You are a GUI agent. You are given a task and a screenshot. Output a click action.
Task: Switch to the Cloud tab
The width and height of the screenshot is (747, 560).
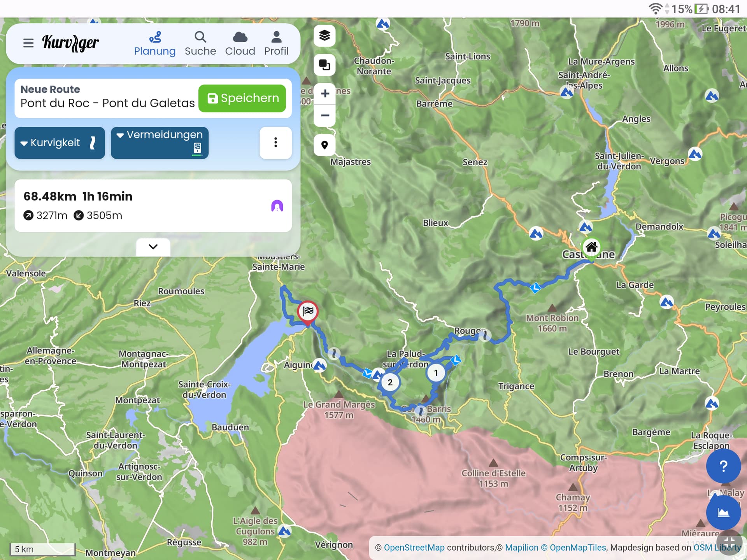point(240,43)
